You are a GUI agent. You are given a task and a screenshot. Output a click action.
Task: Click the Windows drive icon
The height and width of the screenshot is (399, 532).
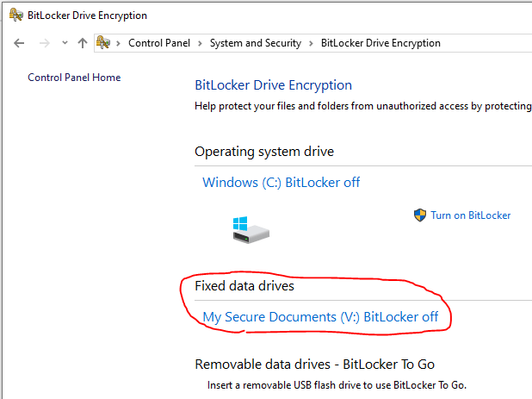[251, 228]
